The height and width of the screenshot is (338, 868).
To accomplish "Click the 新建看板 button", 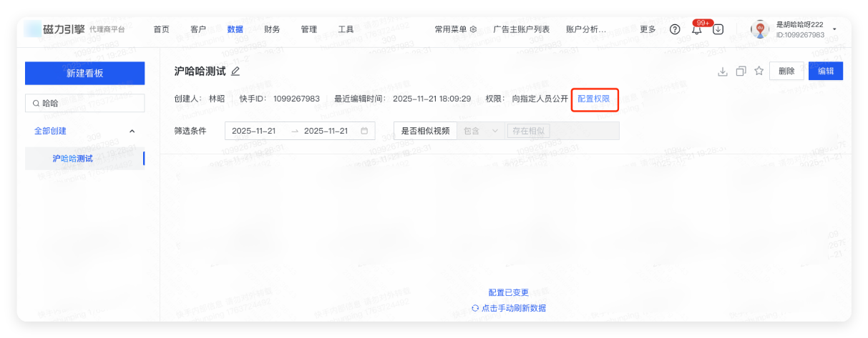I will [x=85, y=73].
